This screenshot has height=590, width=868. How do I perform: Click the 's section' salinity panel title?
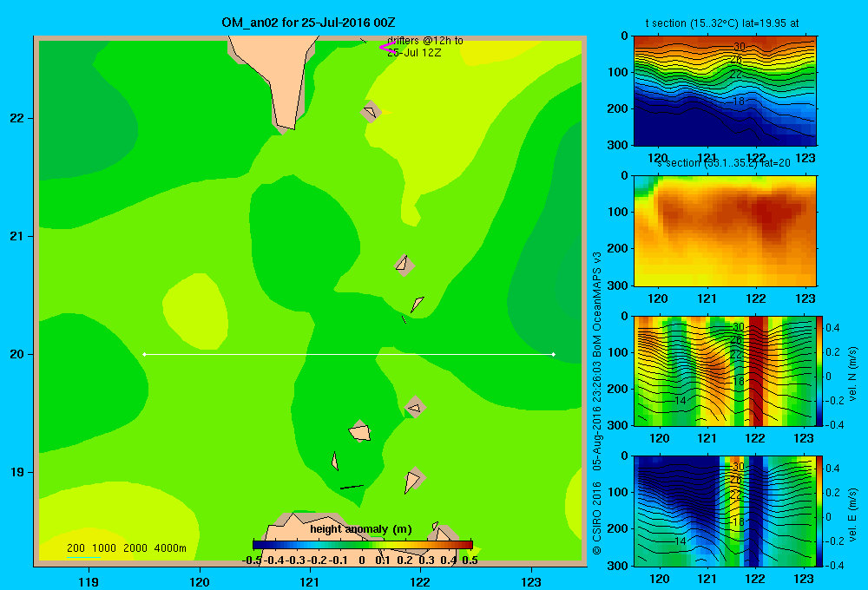pyautogui.click(x=724, y=163)
